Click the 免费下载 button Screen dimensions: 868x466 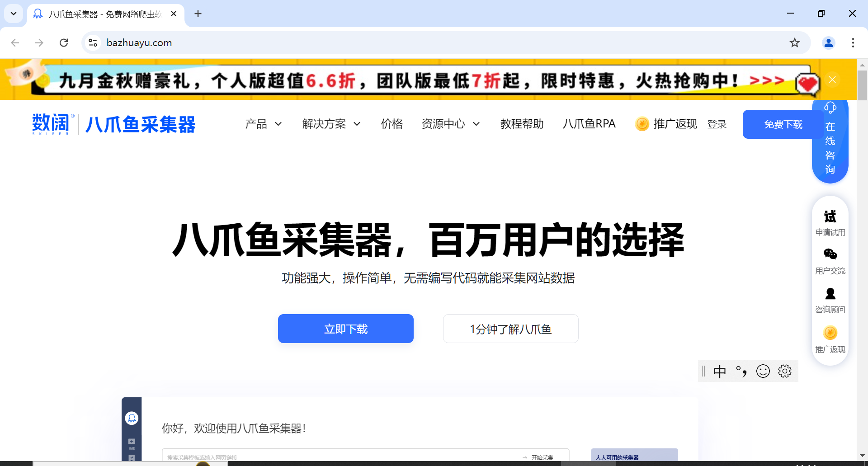tap(783, 124)
